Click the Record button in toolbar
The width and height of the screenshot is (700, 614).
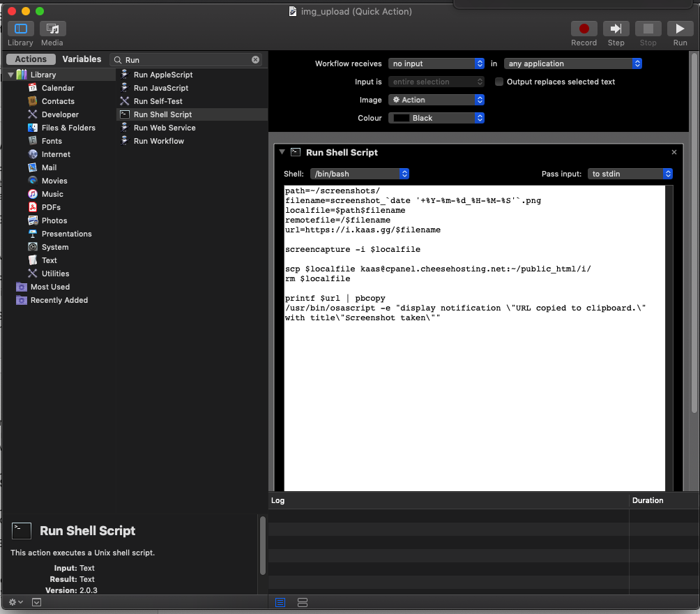584,29
